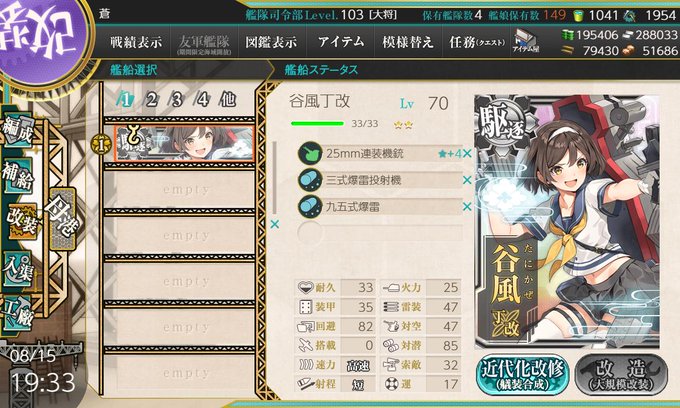The image size is (680, 408).
Task: Open the 入渠 docking sidebar icon
Action: tap(18, 269)
